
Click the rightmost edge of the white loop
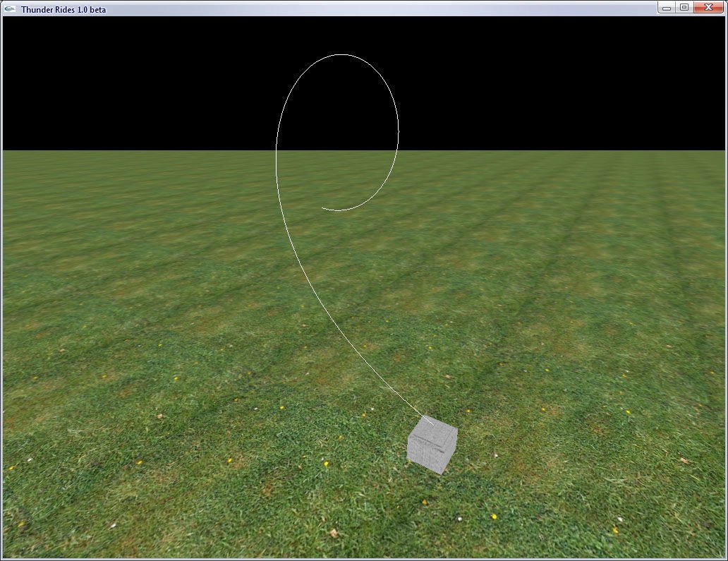click(398, 131)
